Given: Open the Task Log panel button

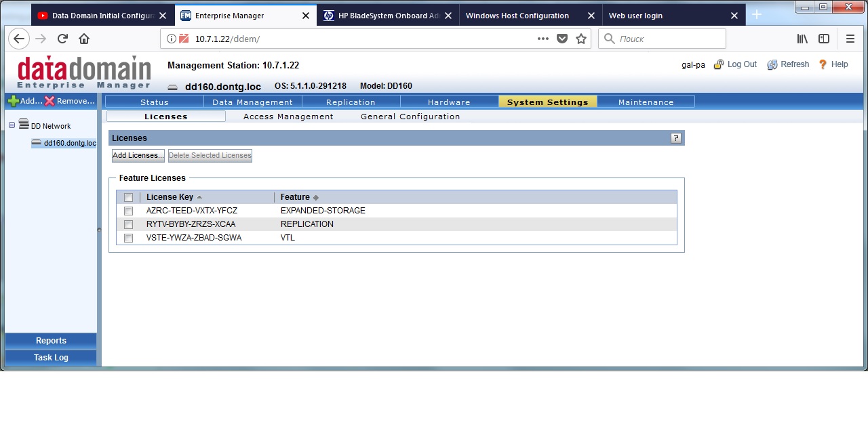Looking at the screenshot, I should (x=51, y=358).
